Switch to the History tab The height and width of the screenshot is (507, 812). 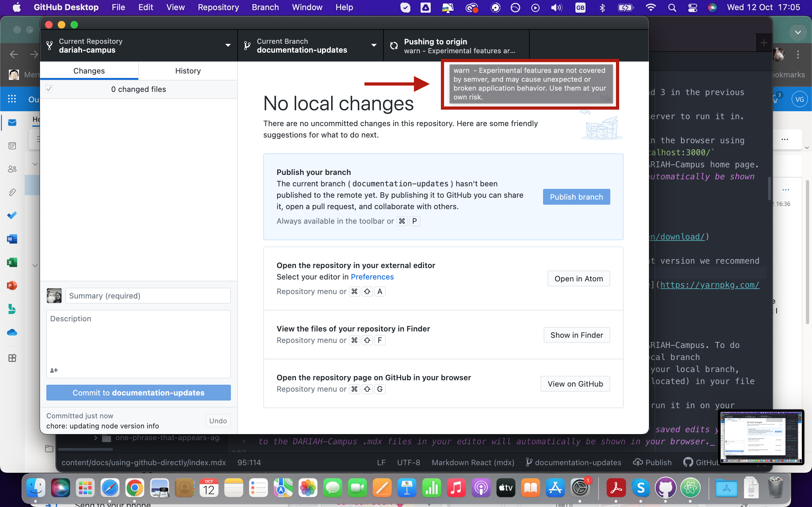[188, 71]
